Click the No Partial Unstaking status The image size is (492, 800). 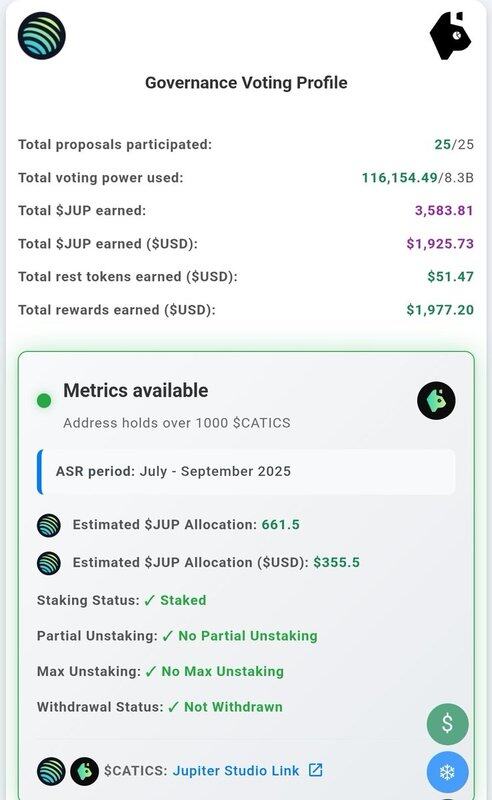pyautogui.click(x=240, y=636)
